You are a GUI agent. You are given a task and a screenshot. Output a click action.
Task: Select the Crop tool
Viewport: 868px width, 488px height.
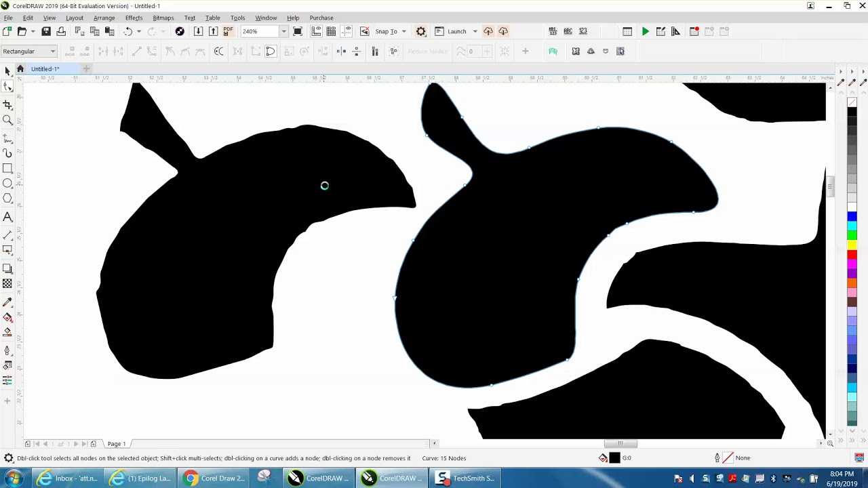[7, 105]
